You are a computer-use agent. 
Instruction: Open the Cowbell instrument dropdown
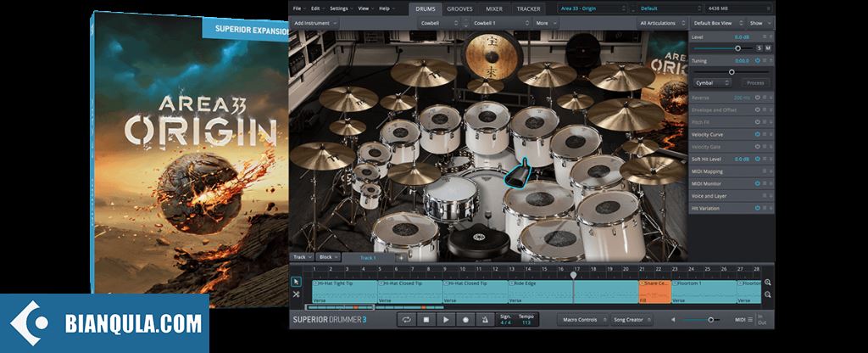(439, 23)
